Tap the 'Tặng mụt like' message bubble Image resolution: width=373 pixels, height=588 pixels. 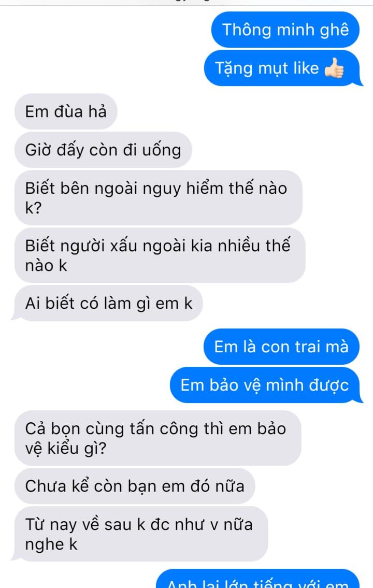(x=282, y=68)
